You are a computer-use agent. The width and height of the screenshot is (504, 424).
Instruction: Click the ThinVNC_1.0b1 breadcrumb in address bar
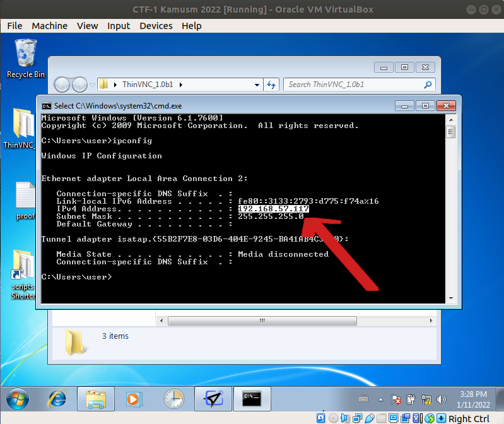click(x=148, y=85)
